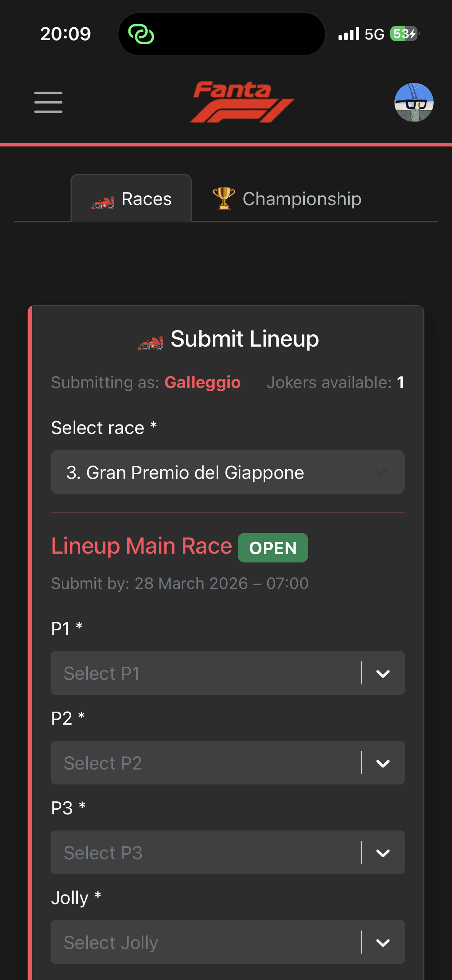Open the hamburger navigation menu
Image resolution: width=452 pixels, height=980 pixels.
click(48, 102)
